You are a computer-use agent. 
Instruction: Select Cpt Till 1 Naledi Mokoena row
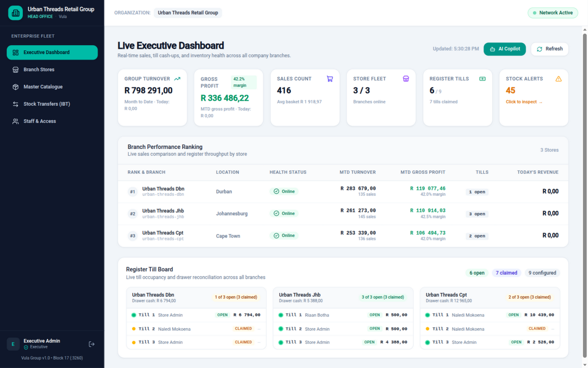click(490, 315)
